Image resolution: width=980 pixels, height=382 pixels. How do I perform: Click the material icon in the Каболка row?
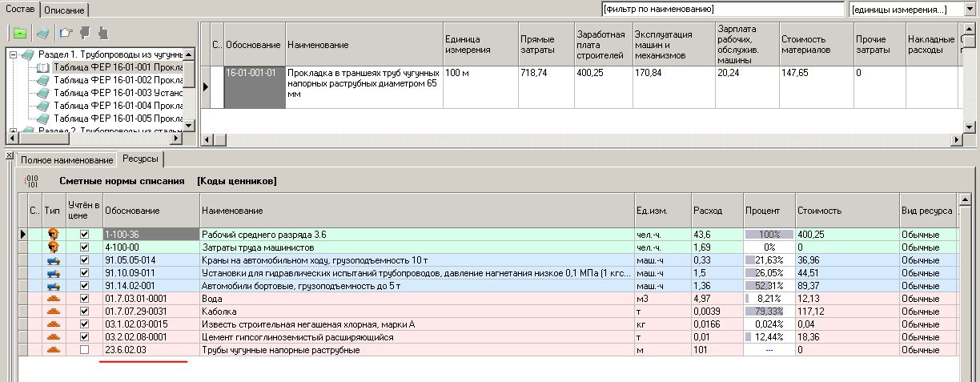click(54, 312)
